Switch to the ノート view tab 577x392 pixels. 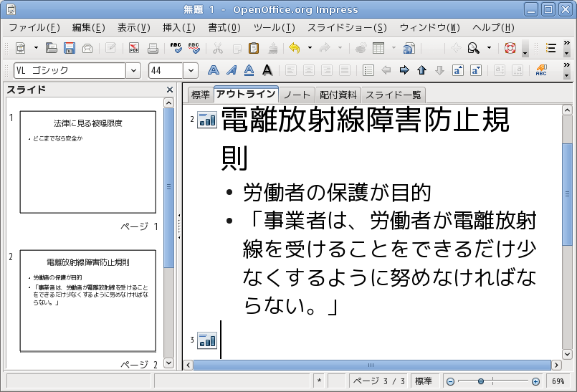coord(297,95)
